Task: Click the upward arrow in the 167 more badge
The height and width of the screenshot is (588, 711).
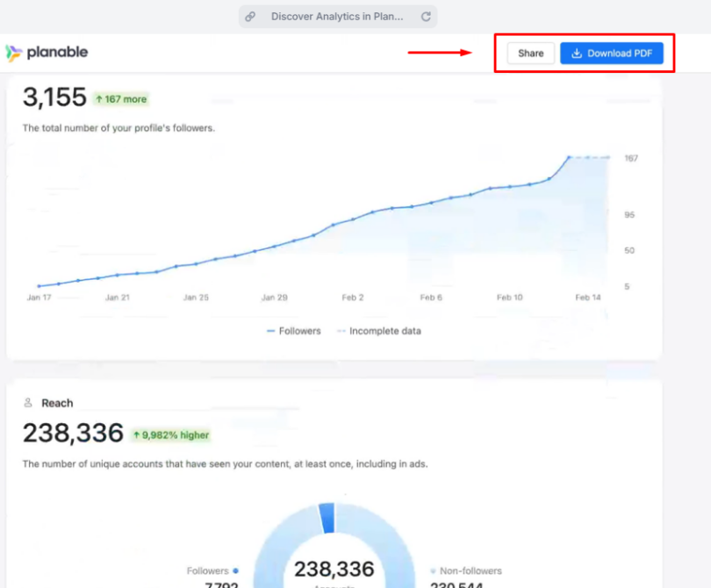Action: pyautogui.click(x=99, y=99)
